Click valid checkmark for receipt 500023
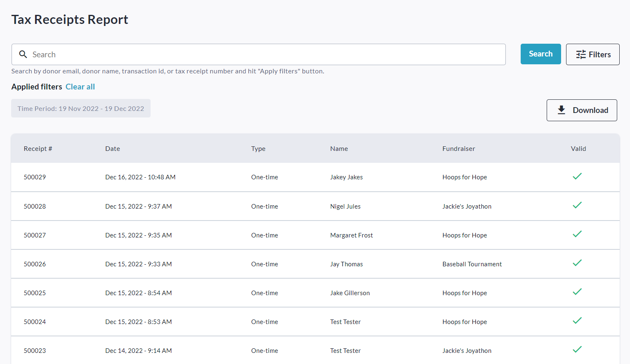The height and width of the screenshot is (364, 630). click(x=577, y=350)
